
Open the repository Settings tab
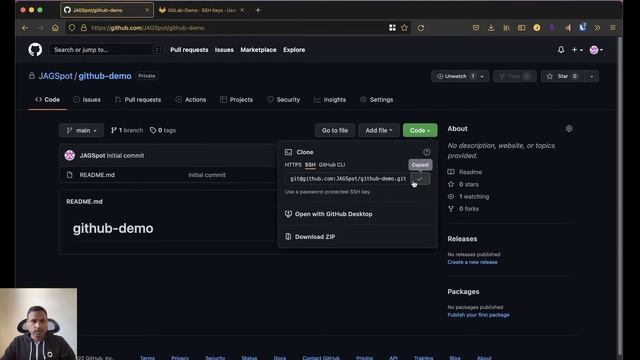[x=377, y=100]
